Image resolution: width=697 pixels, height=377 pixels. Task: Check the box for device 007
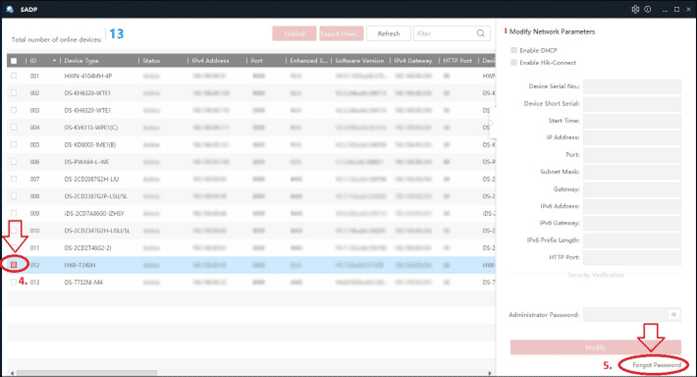click(x=14, y=179)
